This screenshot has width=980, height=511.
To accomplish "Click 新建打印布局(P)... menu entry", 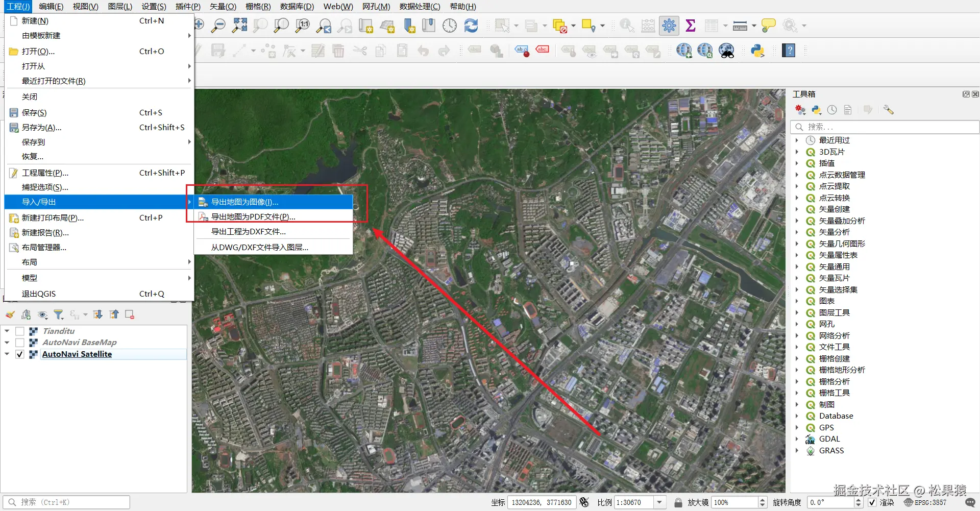I will coord(99,218).
